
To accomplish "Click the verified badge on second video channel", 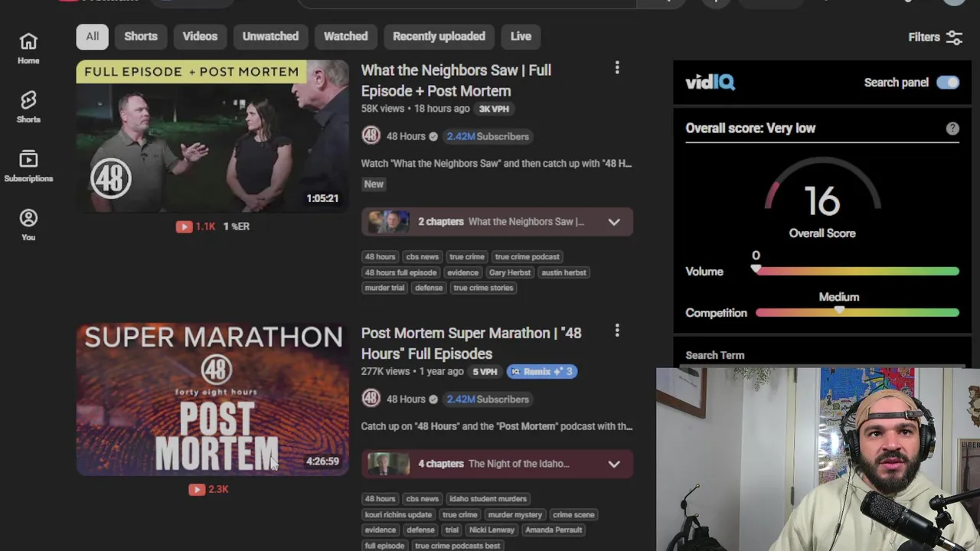I will (x=433, y=399).
